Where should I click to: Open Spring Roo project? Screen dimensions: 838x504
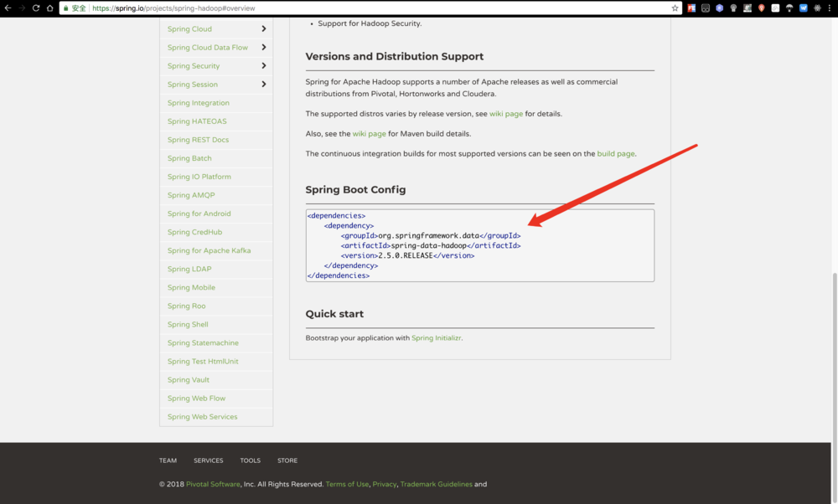coord(186,306)
